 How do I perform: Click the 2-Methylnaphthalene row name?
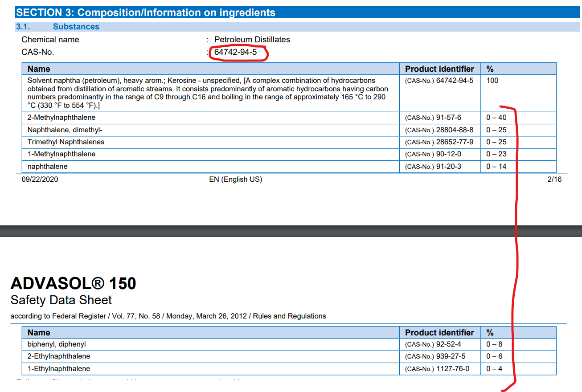tap(61, 118)
